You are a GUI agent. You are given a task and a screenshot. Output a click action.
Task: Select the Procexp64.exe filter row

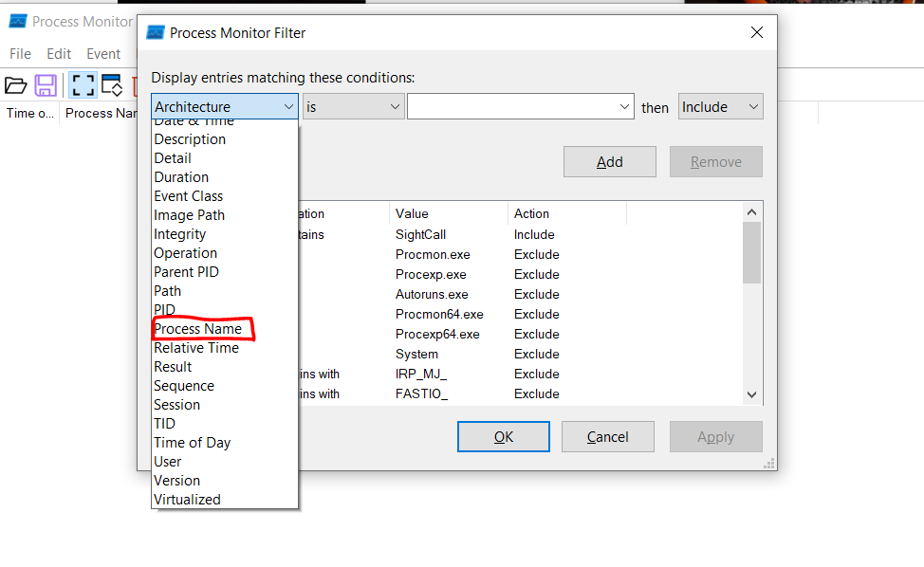coord(521,334)
